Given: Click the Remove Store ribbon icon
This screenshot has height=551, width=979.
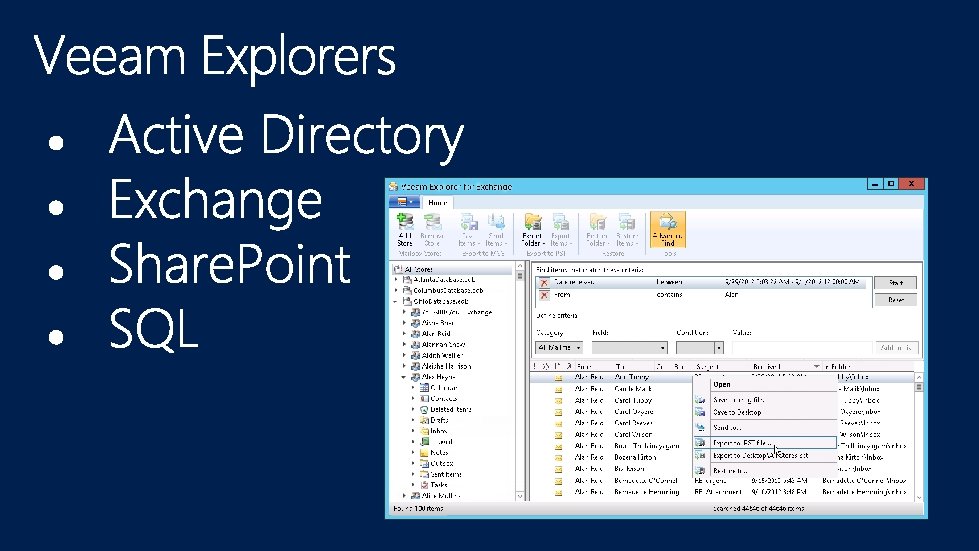Looking at the screenshot, I should [431, 230].
